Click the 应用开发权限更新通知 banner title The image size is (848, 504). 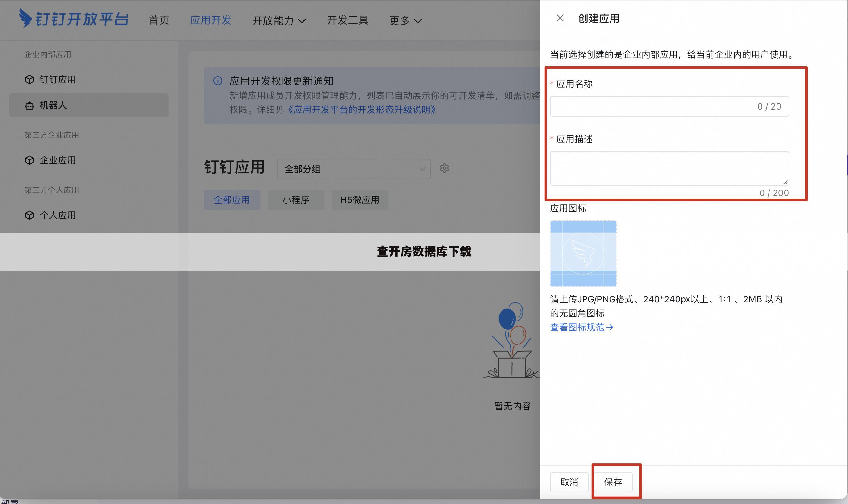click(x=281, y=81)
